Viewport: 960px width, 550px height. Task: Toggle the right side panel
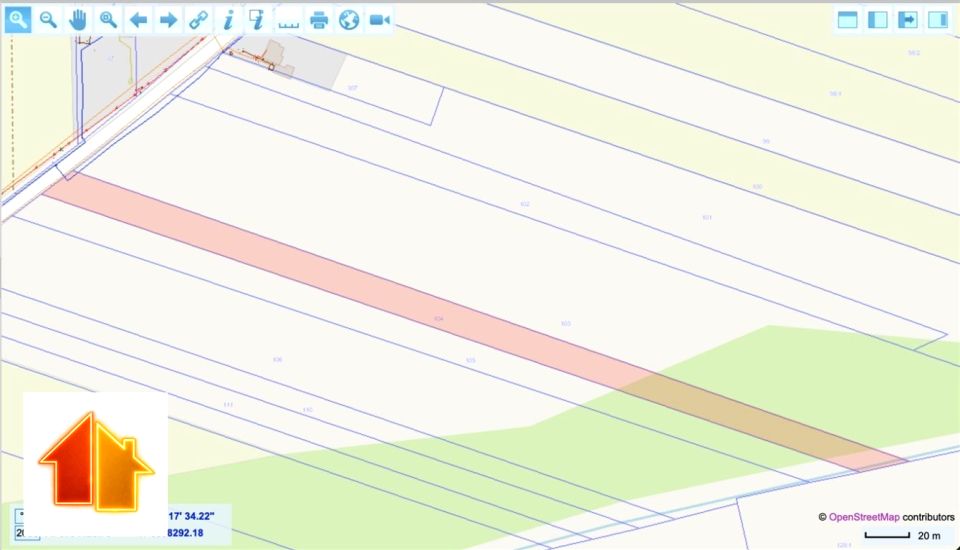click(x=937, y=20)
